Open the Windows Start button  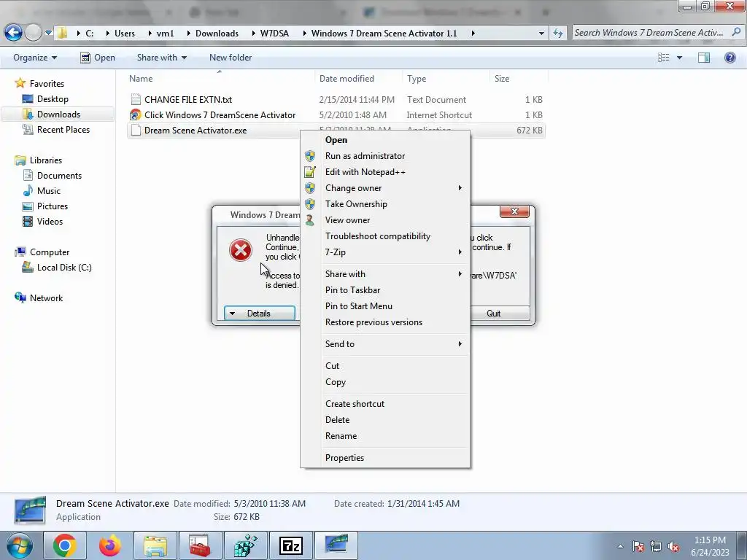click(18, 545)
